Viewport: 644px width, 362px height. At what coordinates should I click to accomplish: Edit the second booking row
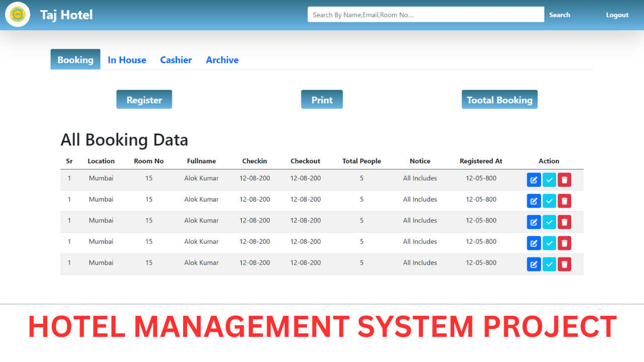(x=534, y=201)
